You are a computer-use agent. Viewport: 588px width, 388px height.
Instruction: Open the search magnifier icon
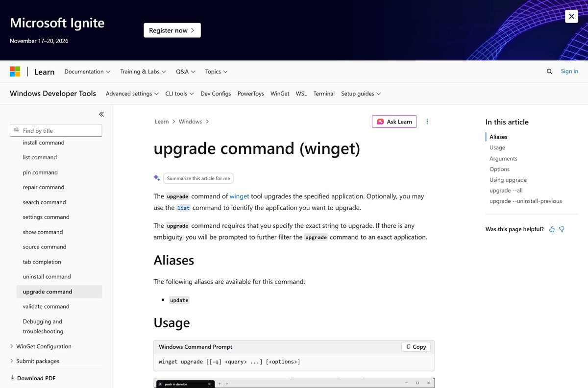tap(549, 72)
